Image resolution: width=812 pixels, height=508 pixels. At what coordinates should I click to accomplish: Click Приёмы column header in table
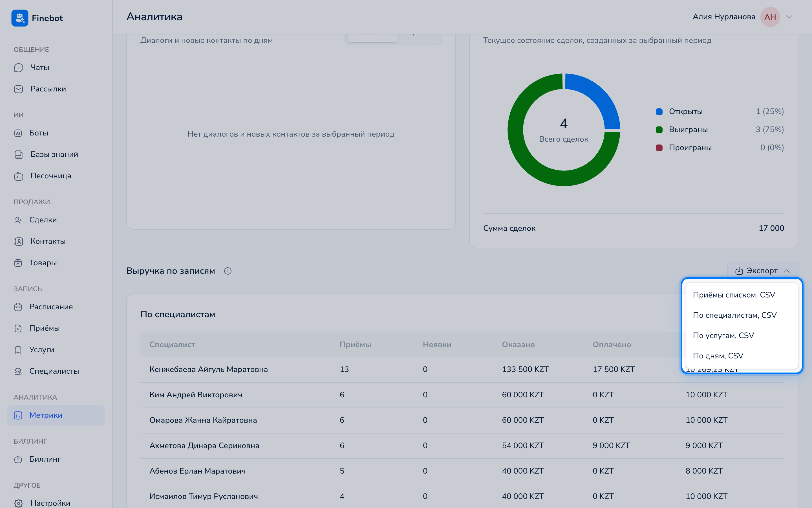(x=355, y=345)
